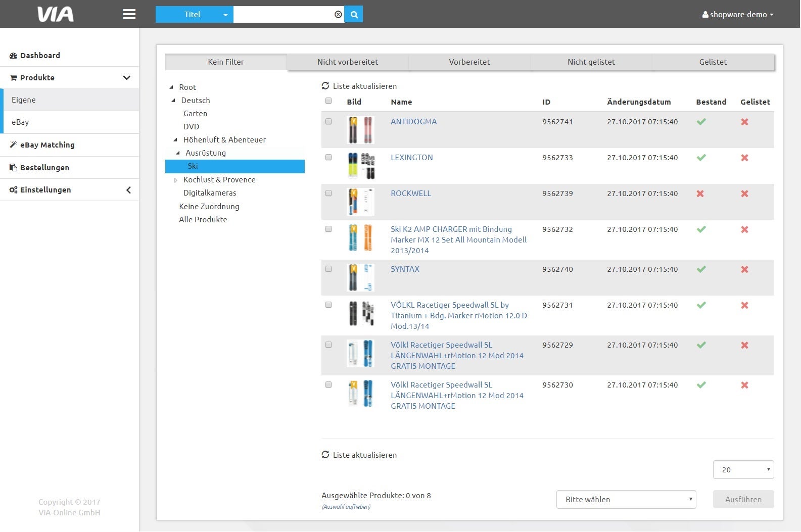Select Keine Zuordnung in category tree

pyautogui.click(x=209, y=206)
